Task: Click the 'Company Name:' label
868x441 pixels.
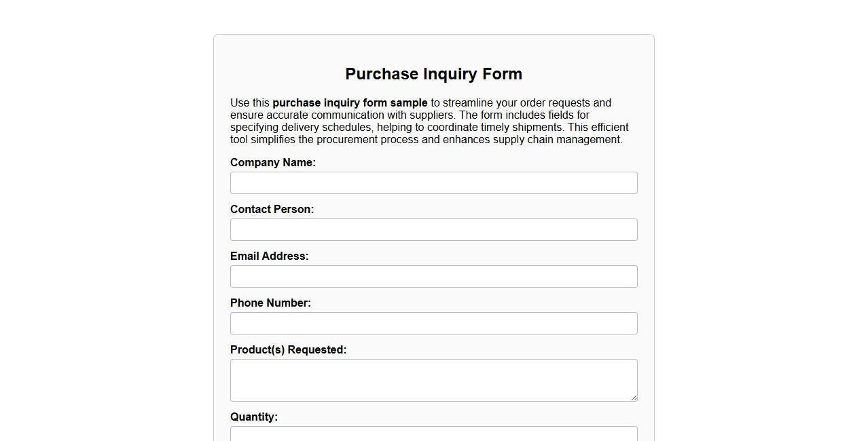Action: pos(272,162)
